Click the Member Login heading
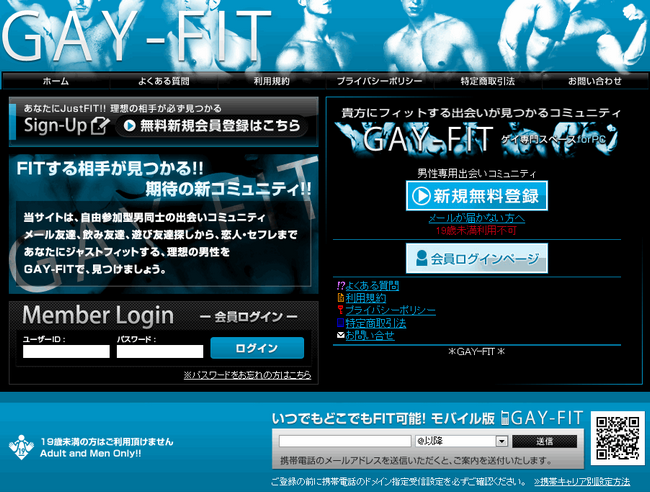This screenshot has height=492, width=650. pyautogui.click(x=98, y=315)
